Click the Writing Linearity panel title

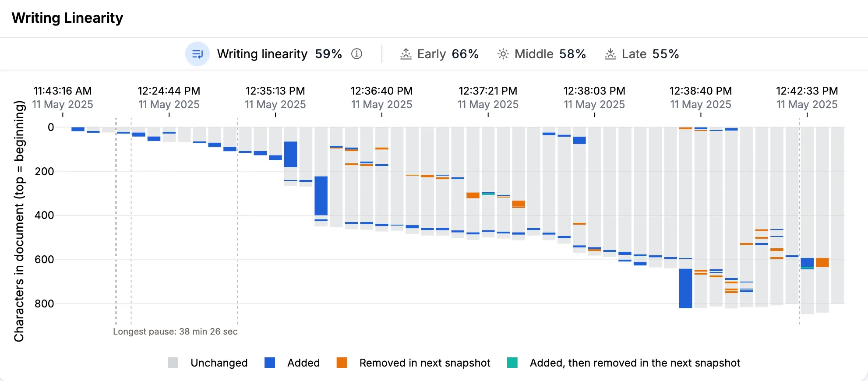coord(67,18)
